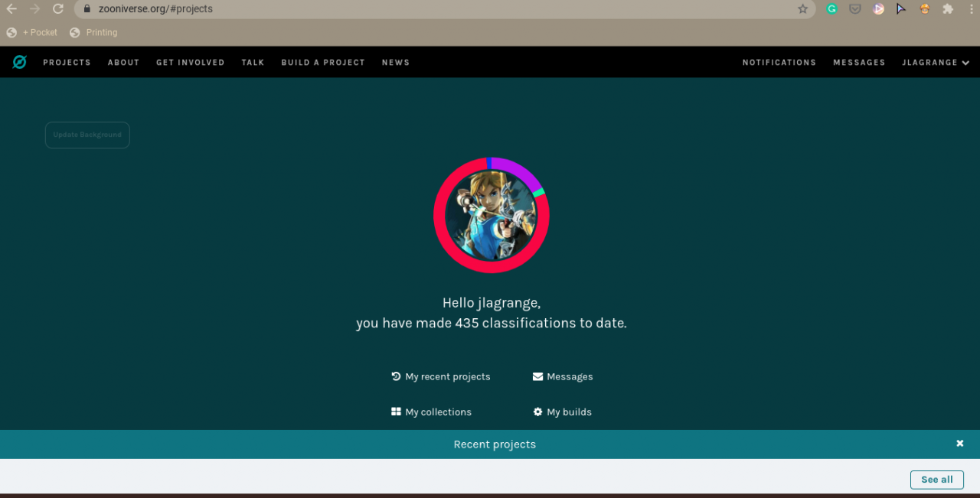The height and width of the screenshot is (498, 980).
Task: Click the '435 classifications' greeting text
Action: pos(492,323)
